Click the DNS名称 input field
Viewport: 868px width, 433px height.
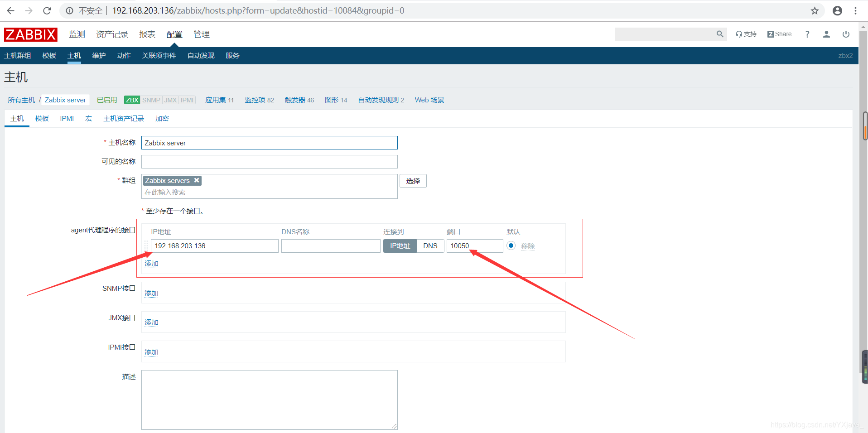pos(331,246)
